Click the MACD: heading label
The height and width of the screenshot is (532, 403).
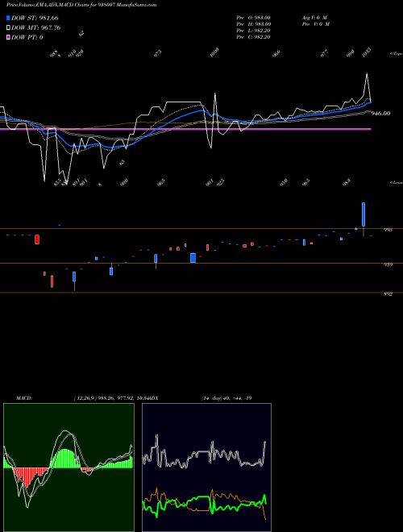point(23,398)
